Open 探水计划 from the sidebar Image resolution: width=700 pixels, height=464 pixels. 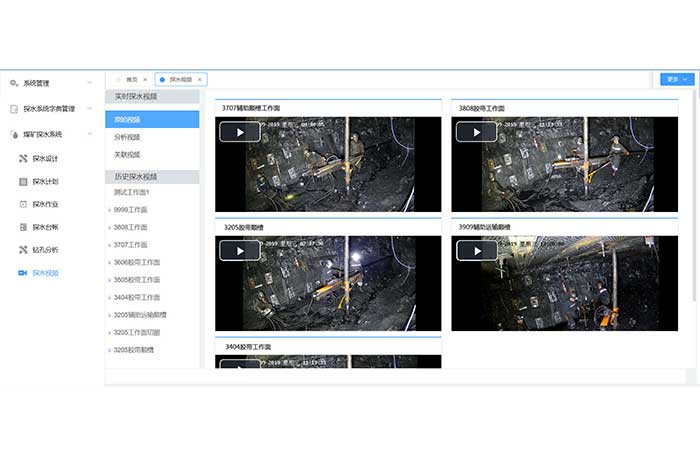[46, 181]
